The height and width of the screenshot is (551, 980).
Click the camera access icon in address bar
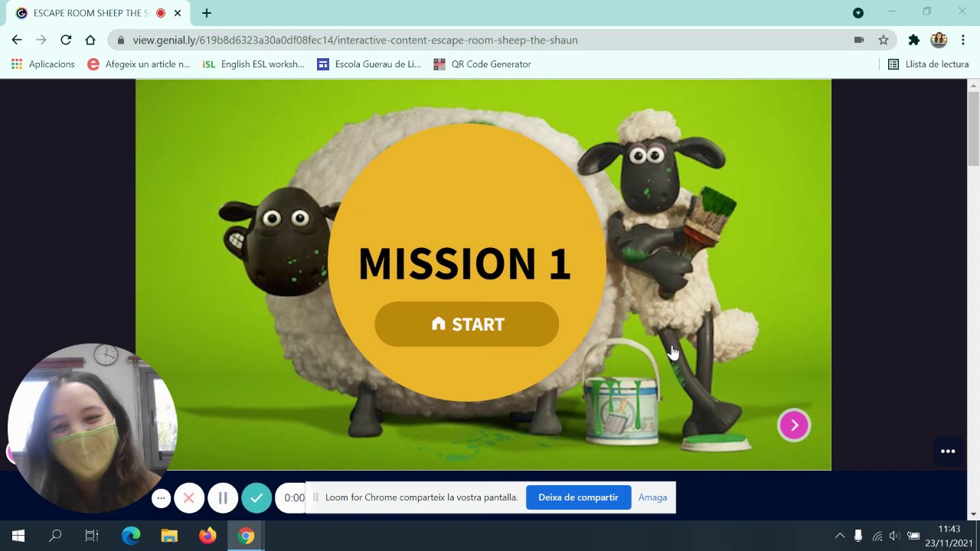[859, 40]
